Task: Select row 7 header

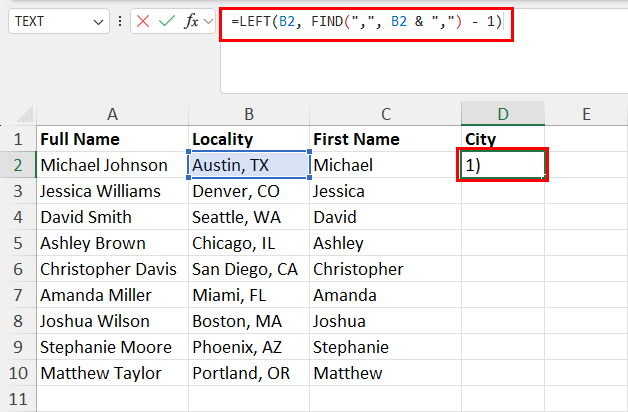Action: point(18,295)
